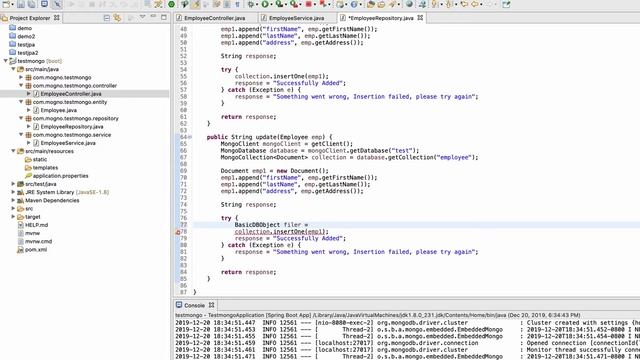Collapse the src/main/resources folder
640x360 pixels.
tap(13, 151)
